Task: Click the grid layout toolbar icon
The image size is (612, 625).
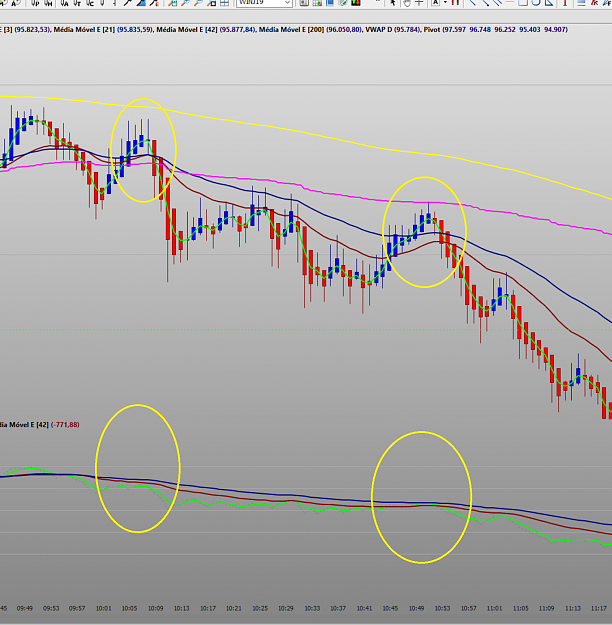Action: click(x=224, y=2)
